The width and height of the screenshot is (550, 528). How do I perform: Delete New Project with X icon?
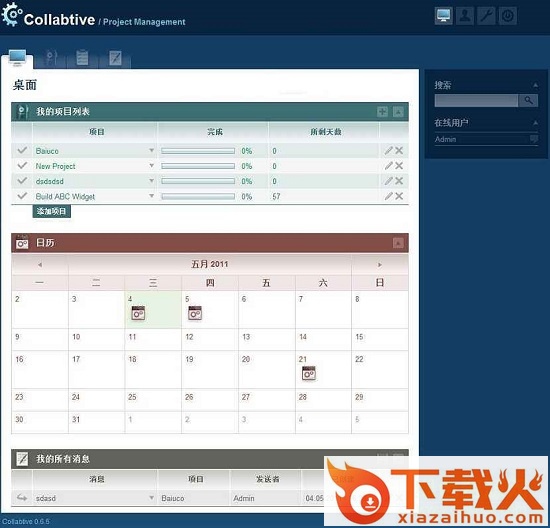point(399,166)
